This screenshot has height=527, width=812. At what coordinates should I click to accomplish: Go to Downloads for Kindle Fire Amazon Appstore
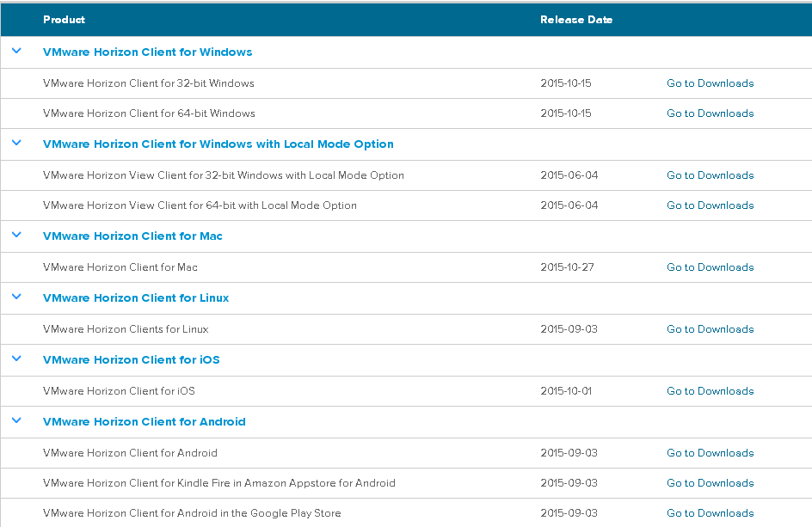click(x=710, y=482)
